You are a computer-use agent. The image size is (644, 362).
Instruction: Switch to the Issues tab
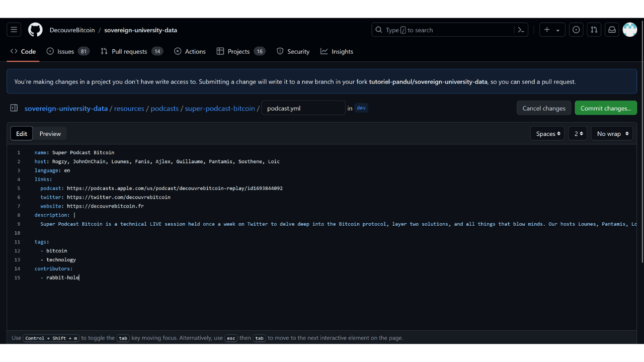click(68, 51)
